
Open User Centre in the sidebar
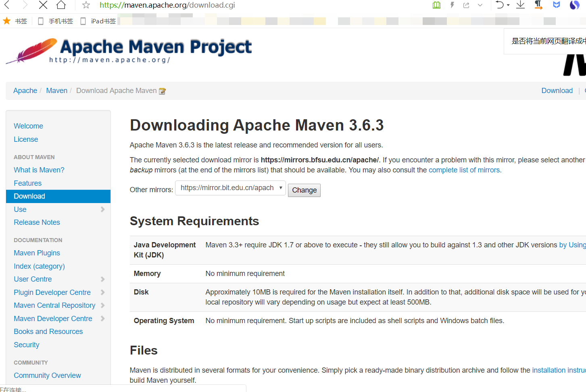pyautogui.click(x=33, y=279)
